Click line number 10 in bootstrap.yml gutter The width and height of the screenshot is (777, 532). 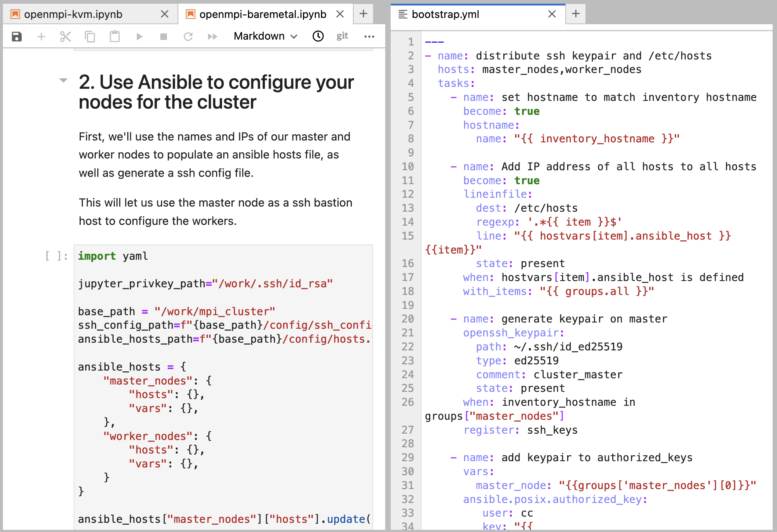tap(408, 167)
